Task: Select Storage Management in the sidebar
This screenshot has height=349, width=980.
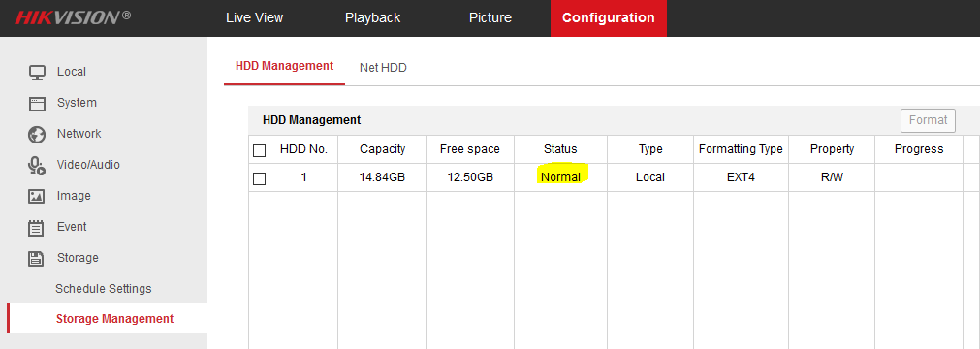Action: pos(115,319)
